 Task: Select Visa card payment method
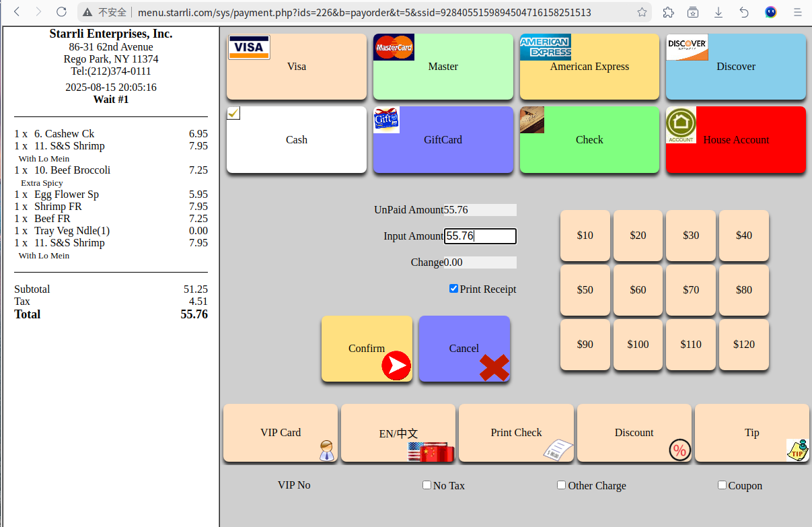[x=296, y=67]
